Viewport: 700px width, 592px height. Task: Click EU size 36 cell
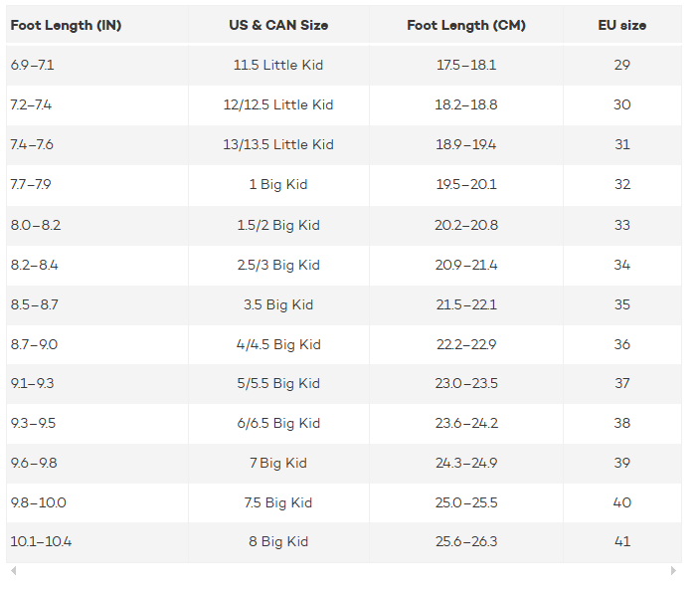pyautogui.click(x=622, y=344)
